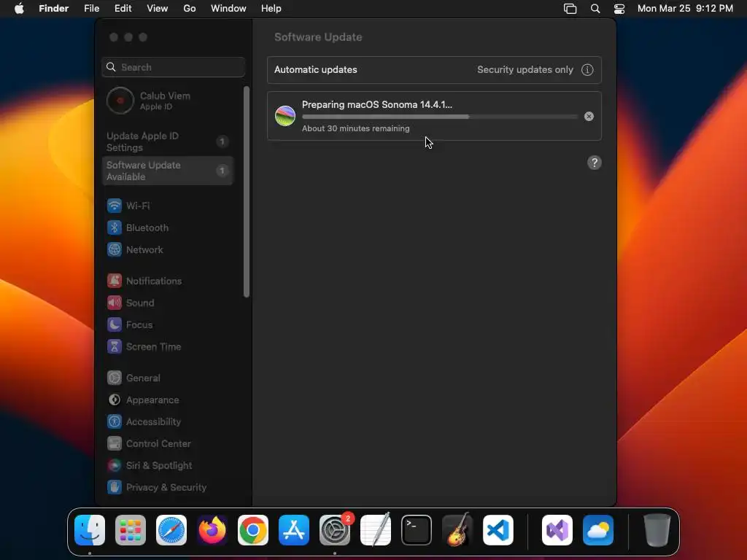747x560 pixels.
Task: Click Security updates only label
Action: pyautogui.click(x=525, y=69)
